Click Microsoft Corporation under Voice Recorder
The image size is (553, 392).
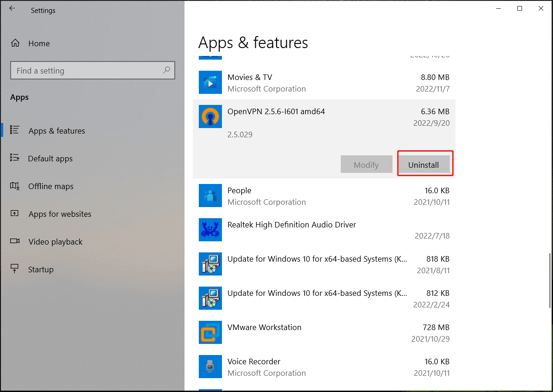(267, 373)
